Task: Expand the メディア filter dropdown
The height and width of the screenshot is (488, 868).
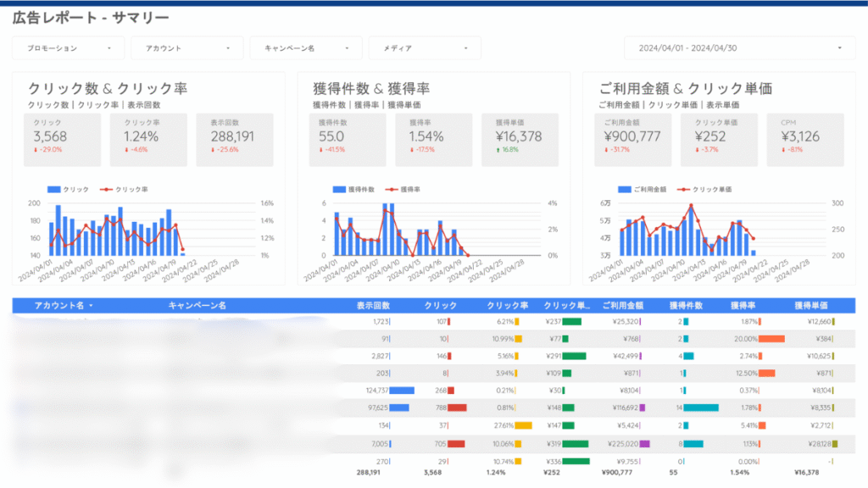Action: (x=425, y=48)
